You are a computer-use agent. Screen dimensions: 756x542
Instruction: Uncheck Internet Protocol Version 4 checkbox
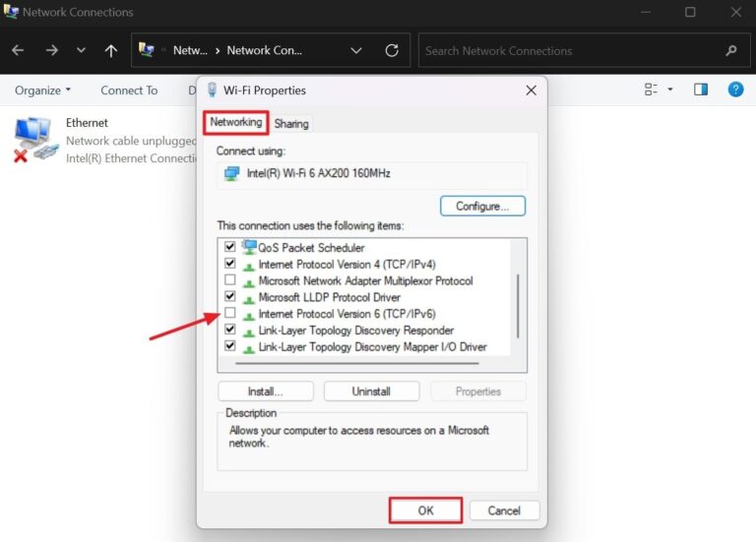230,265
